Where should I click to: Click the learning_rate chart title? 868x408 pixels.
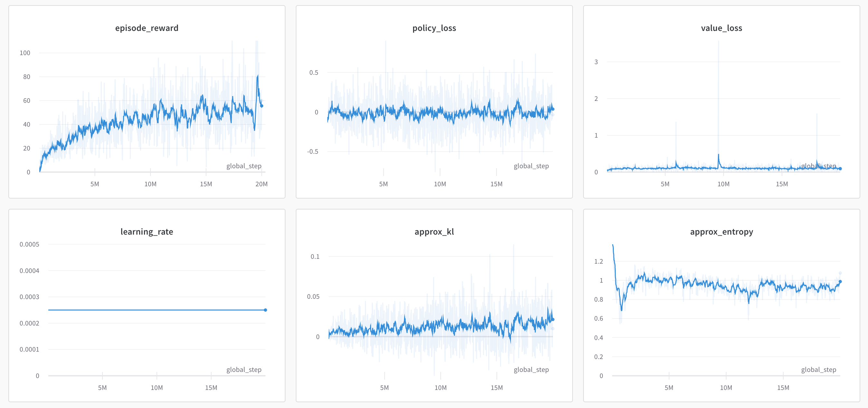tap(147, 232)
